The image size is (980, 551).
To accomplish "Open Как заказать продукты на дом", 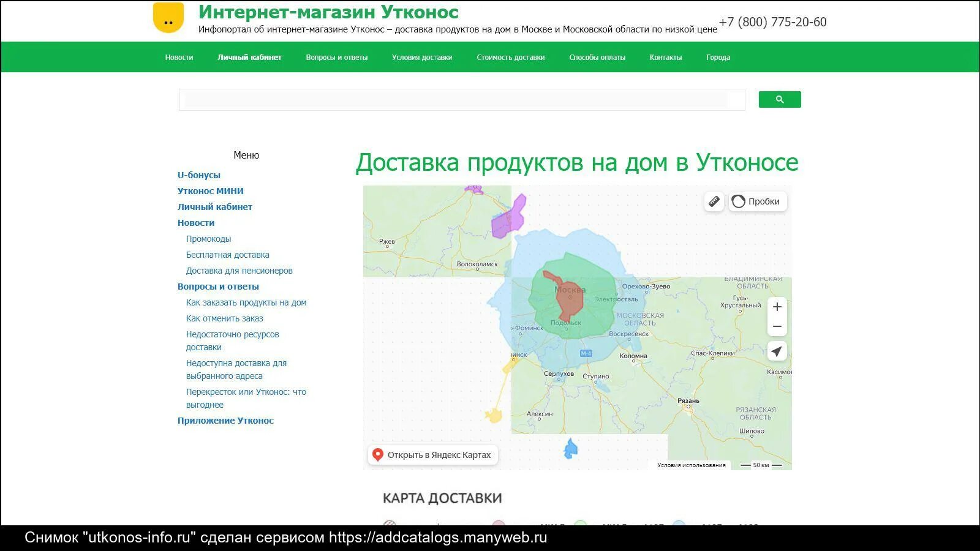I will (x=246, y=302).
